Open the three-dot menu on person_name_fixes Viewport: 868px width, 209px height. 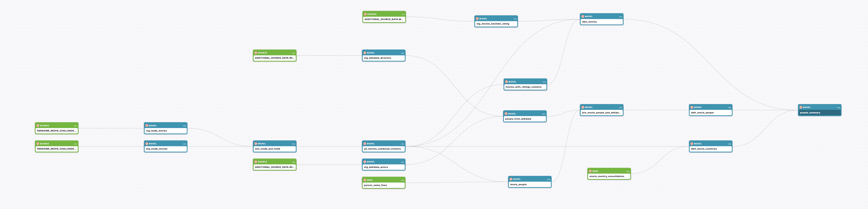coord(402,180)
